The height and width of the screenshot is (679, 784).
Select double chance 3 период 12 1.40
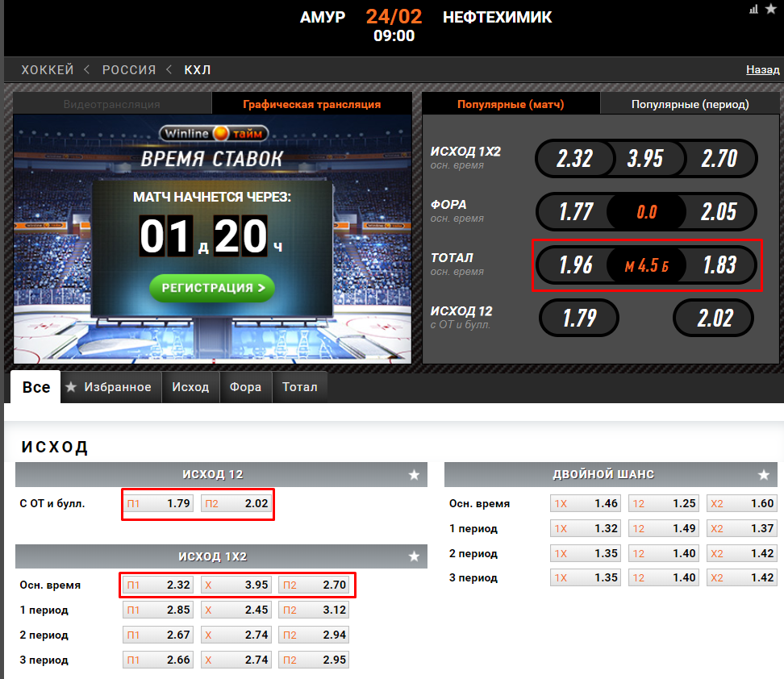point(664,577)
